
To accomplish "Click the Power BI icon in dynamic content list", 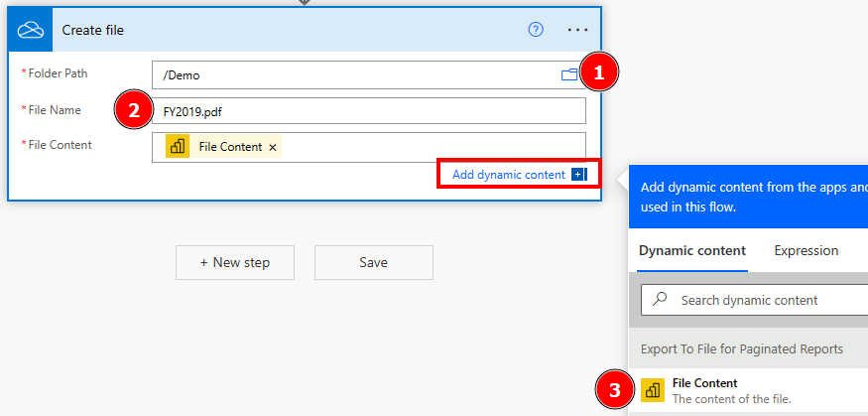I will 653,390.
